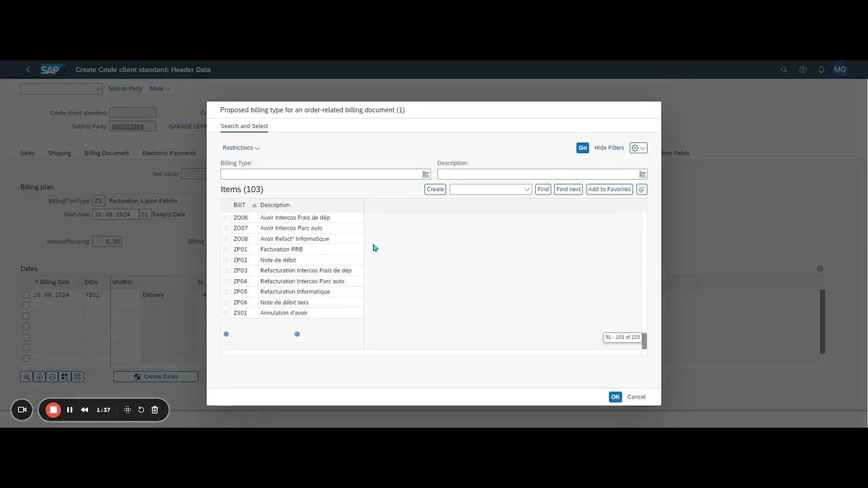Go back using the SAP header arrow
Viewport: 868px width, 488px height.
tap(28, 70)
